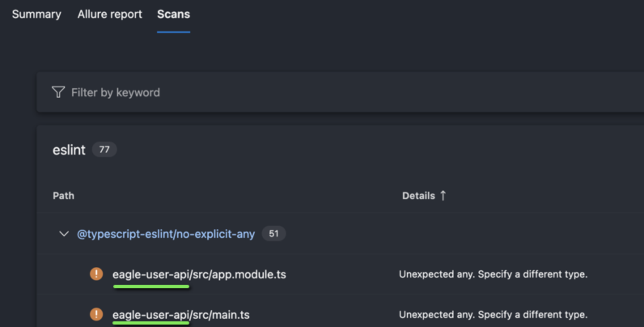Viewport: 644px width, 327px height.
Task: Click the funnel symbol in the search bar
Action: click(58, 92)
